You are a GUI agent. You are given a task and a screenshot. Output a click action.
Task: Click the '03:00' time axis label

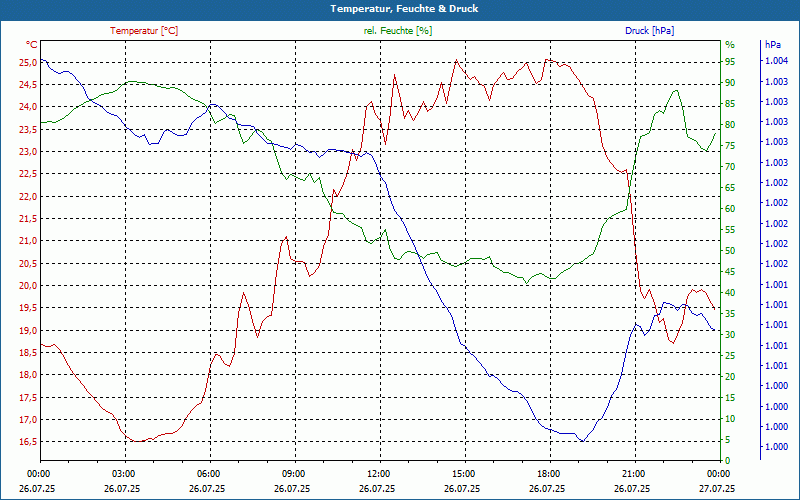122,474
